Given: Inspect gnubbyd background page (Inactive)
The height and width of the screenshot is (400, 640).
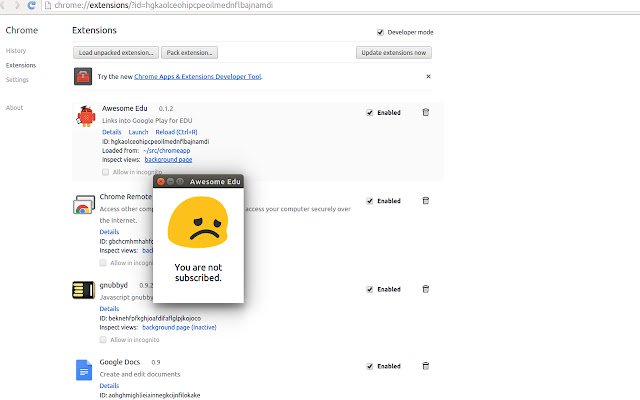Looking at the screenshot, I should click(x=179, y=327).
